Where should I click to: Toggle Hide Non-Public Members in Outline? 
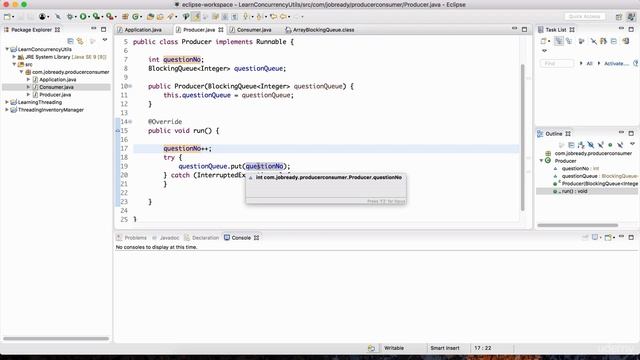[x=610, y=145]
